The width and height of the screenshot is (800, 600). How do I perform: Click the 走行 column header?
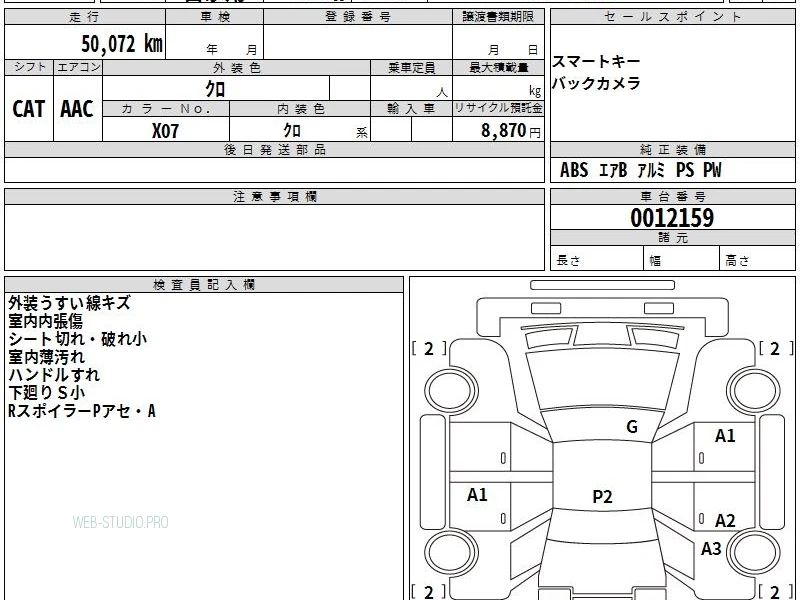point(85,17)
